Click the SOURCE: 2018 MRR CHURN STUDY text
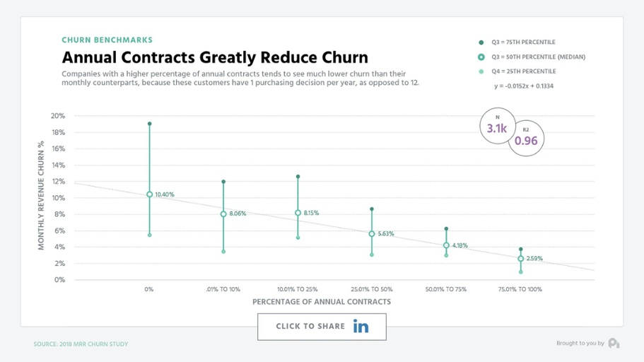 (81, 344)
